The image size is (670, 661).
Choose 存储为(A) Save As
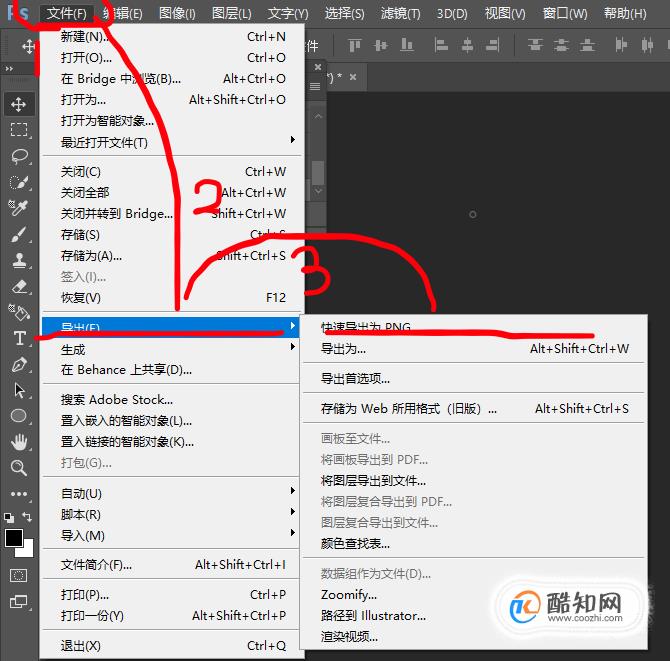(173, 256)
